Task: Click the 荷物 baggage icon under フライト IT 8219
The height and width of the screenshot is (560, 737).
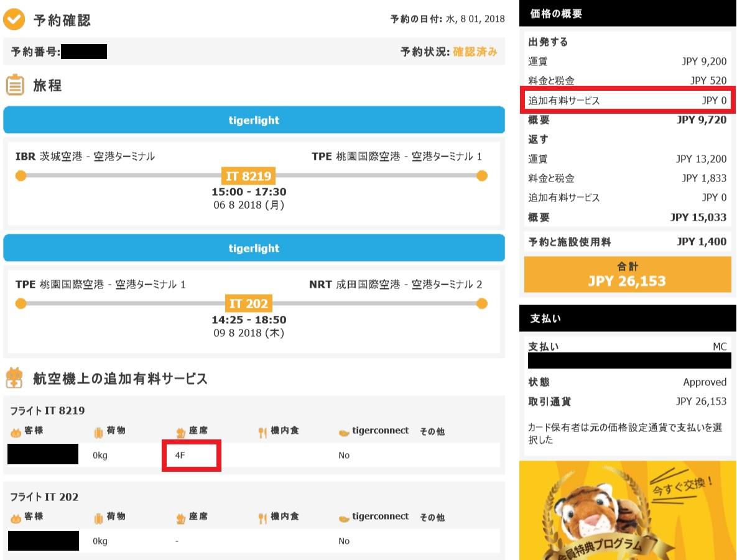Action: pos(98,431)
